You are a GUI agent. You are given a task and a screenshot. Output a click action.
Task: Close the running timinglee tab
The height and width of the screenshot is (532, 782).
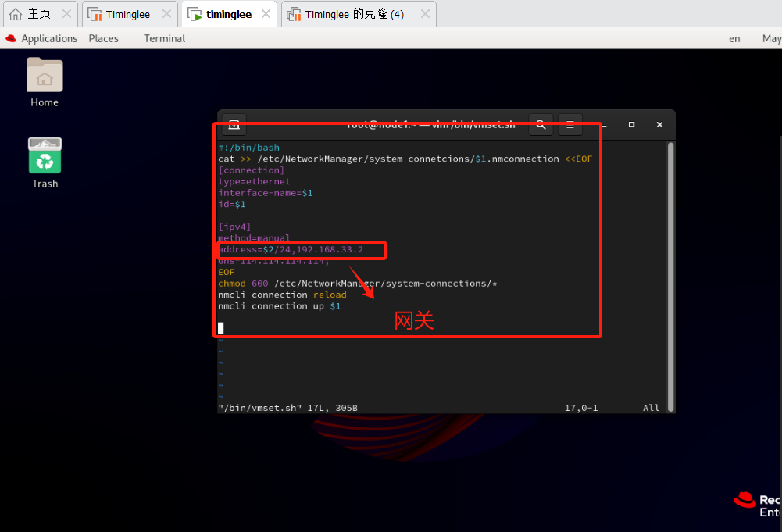(266, 14)
